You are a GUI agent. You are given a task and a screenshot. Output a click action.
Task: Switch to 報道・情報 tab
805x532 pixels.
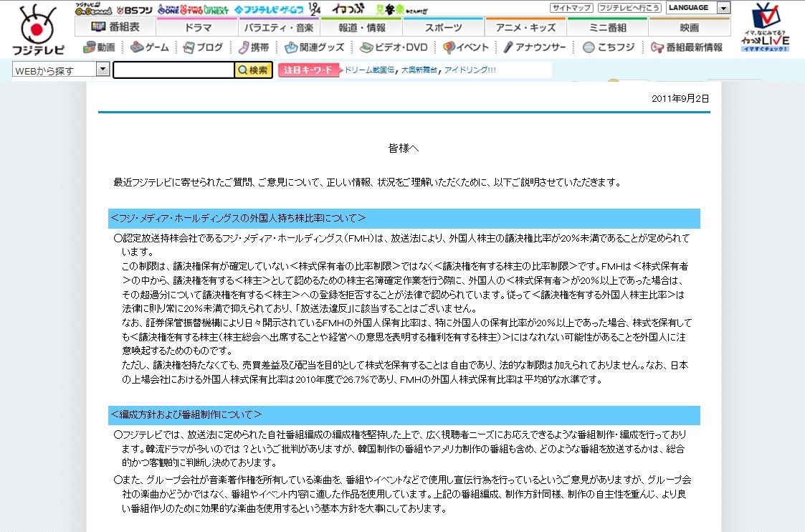[x=361, y=27]
